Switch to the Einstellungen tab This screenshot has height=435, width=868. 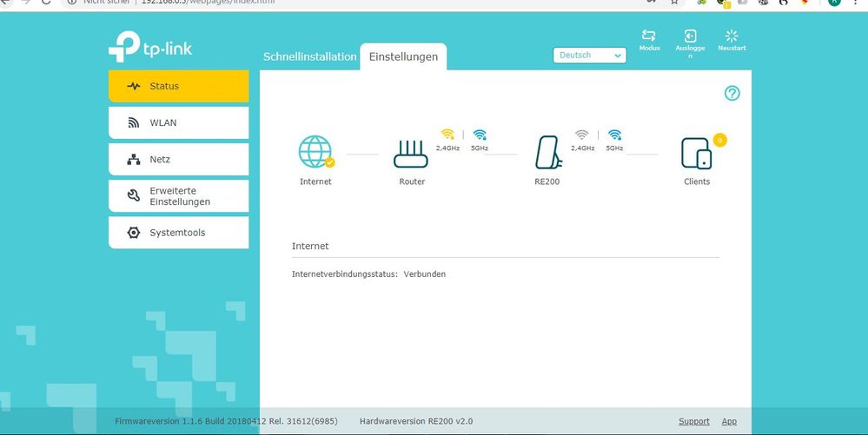pyautogui.click(x=403, y=57)
